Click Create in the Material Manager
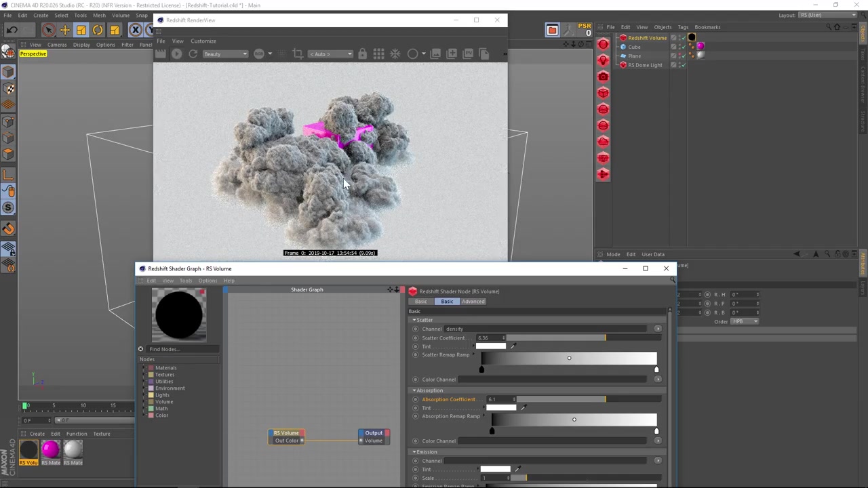The image size is (868, 488). (37, 434)
